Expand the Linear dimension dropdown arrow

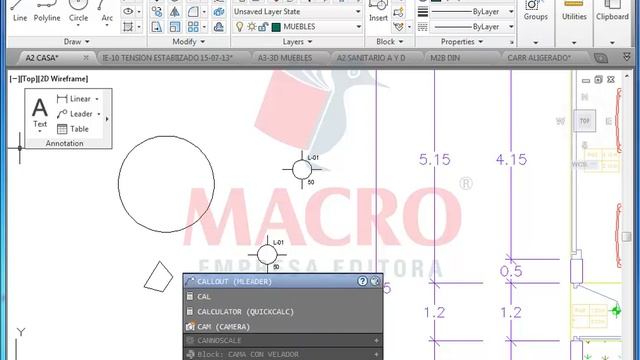point(97,99)
